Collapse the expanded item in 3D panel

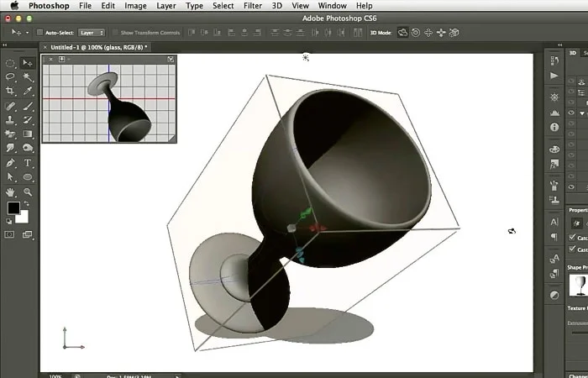click(582, 113)
